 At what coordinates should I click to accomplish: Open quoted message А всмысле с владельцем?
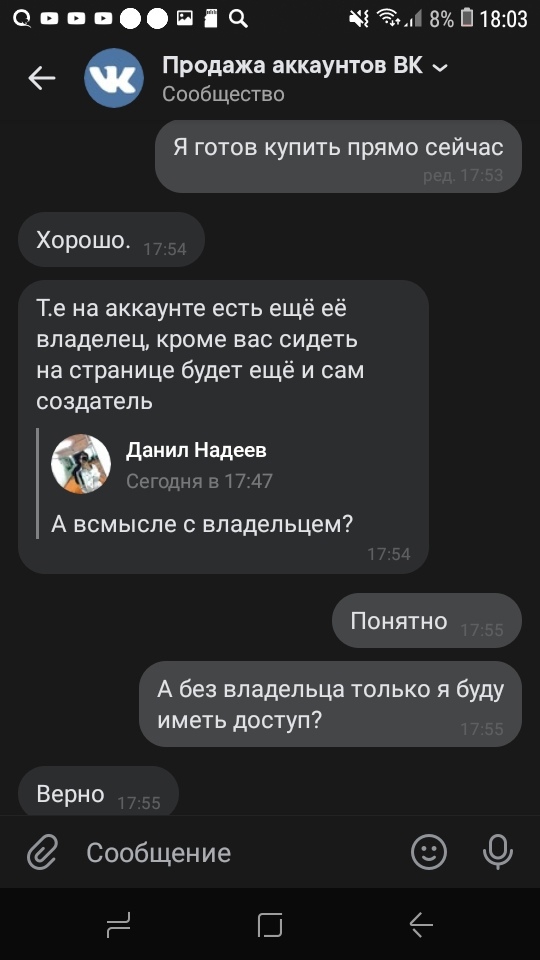click(x=202, y=524)
